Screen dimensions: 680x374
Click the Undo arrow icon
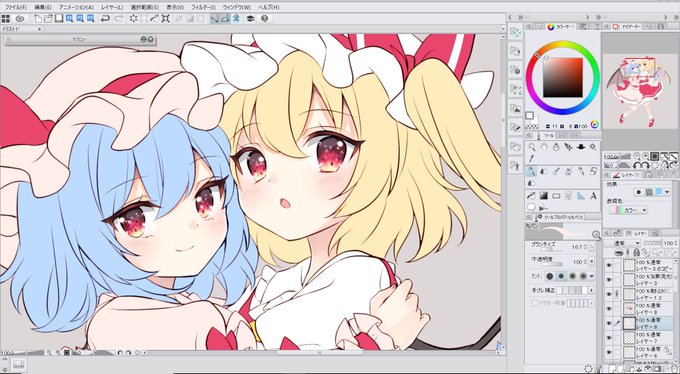pos(105,19)
